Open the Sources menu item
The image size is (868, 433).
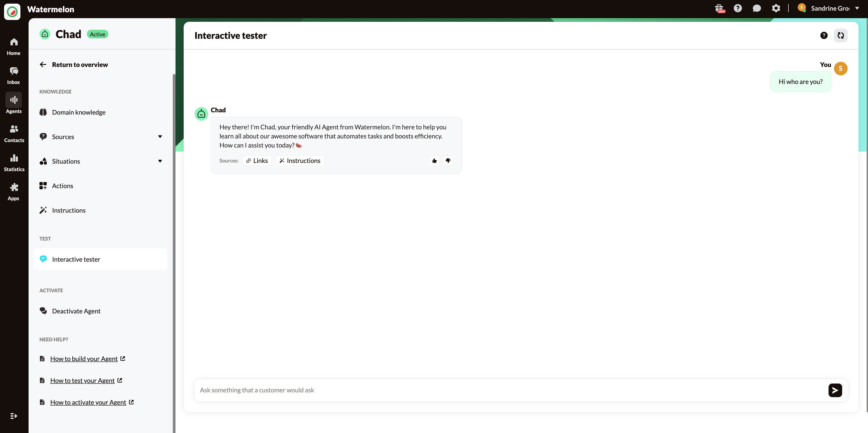100,137
